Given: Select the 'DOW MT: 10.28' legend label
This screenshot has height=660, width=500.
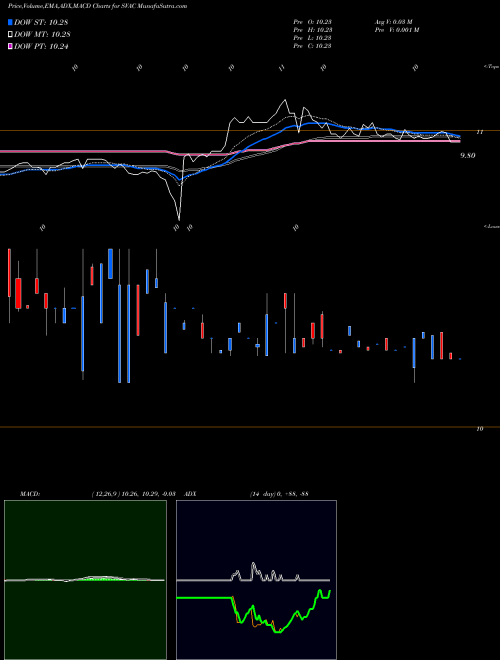Looking at the screenshot, I should [x=42, y=35].
